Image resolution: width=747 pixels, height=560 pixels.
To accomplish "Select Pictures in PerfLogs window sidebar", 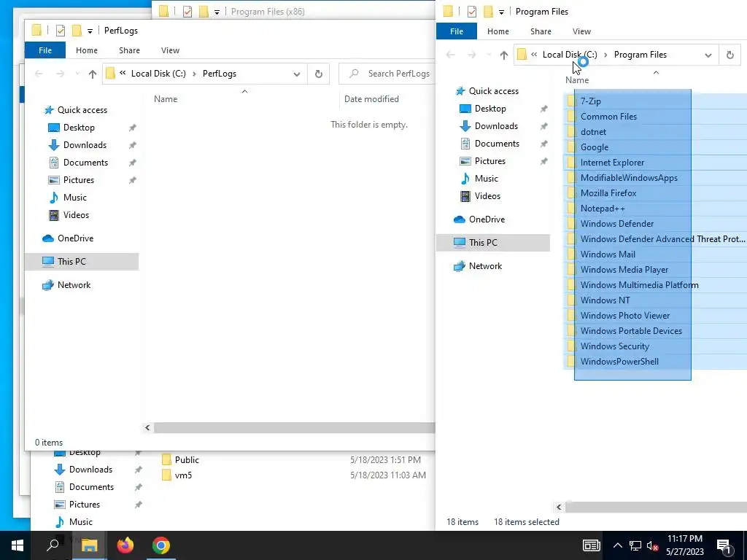I will 79,180.
